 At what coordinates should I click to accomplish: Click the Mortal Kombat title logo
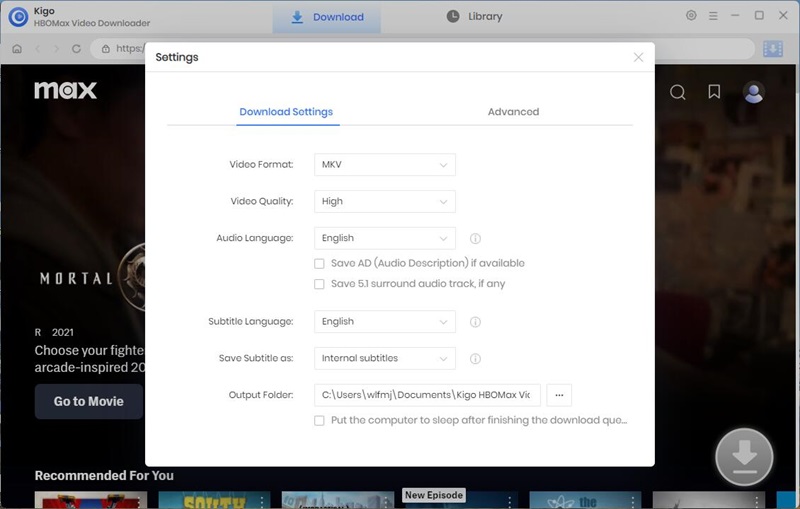[x=92, y=278]
